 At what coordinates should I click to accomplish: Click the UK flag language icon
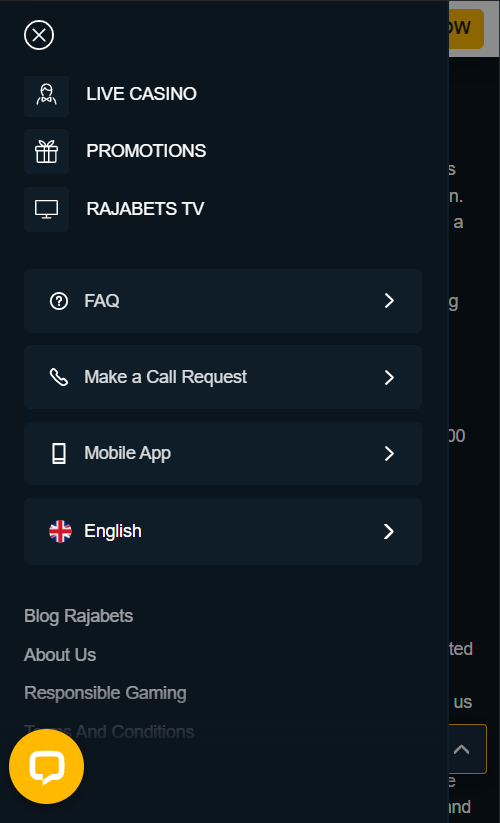point(60,531)
